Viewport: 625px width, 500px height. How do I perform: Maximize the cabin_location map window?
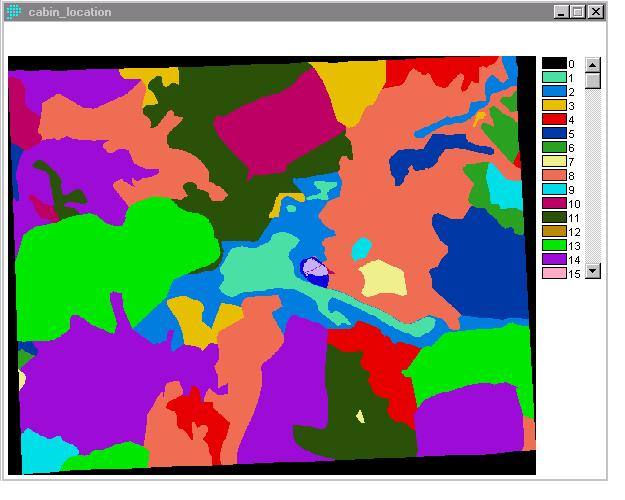[x=578, y=12]
